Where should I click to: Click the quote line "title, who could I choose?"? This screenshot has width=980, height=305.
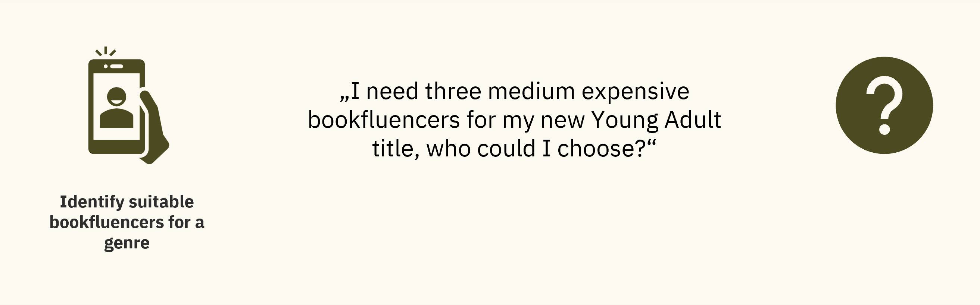(x=514, y=148)
